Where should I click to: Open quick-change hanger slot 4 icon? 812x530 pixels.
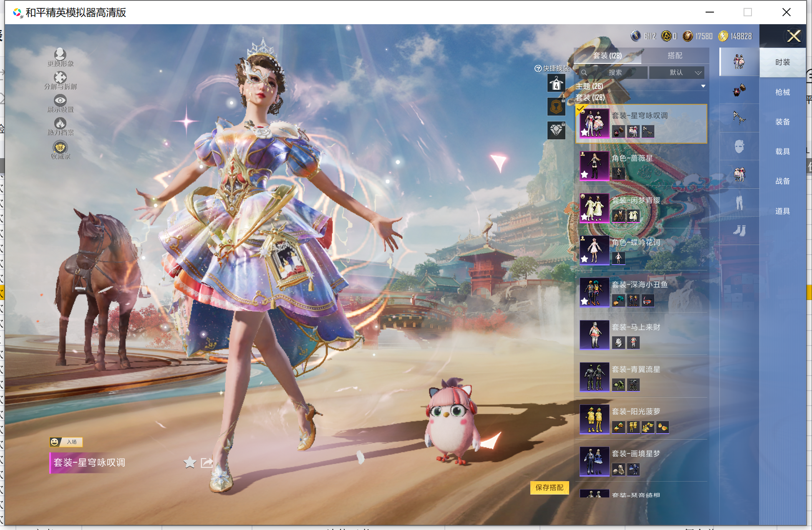point(556,84)
